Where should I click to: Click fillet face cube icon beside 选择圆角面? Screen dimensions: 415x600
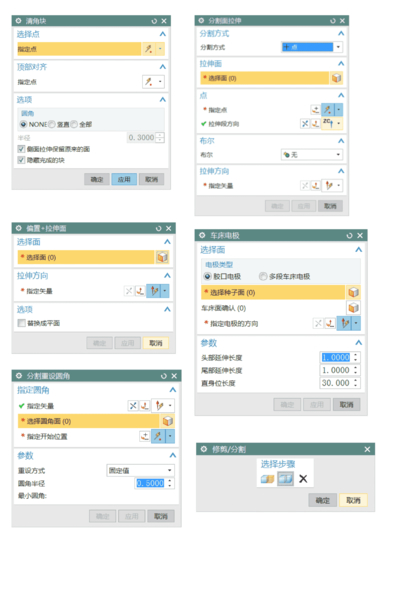pos(167,421)
